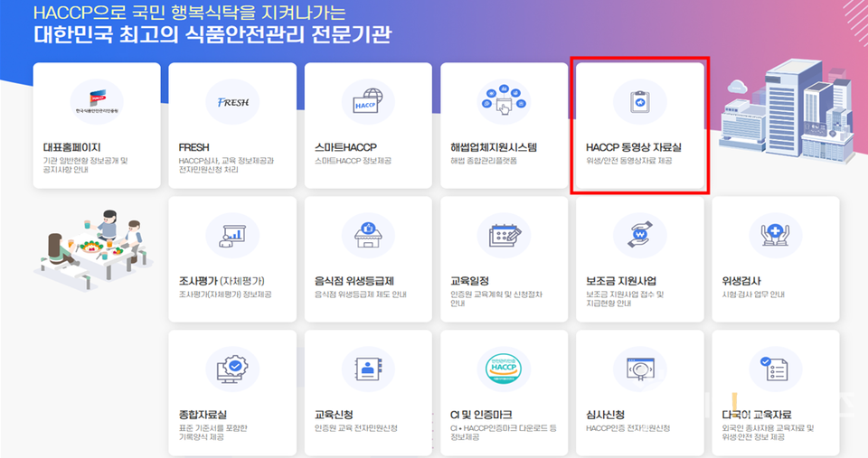Click description '해썹 종합관리플랫폼'

483,161
